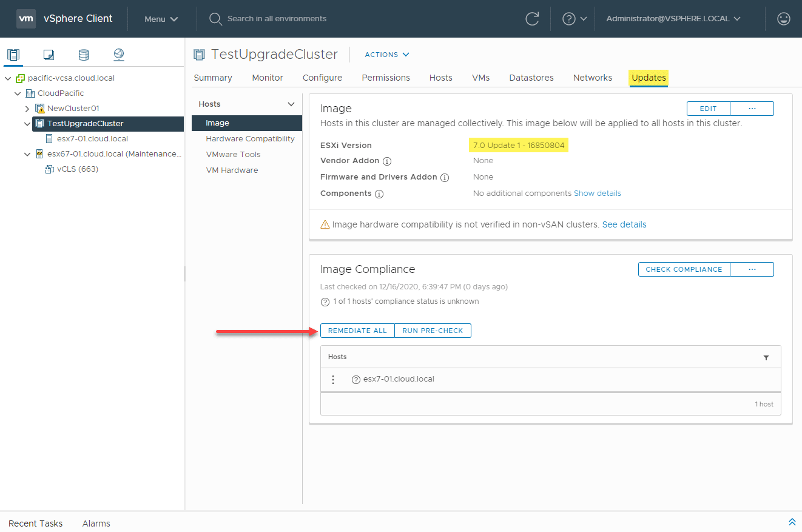Click the EDIT button for Image
The image size is (802, 532).
click(x=709, y=109)
